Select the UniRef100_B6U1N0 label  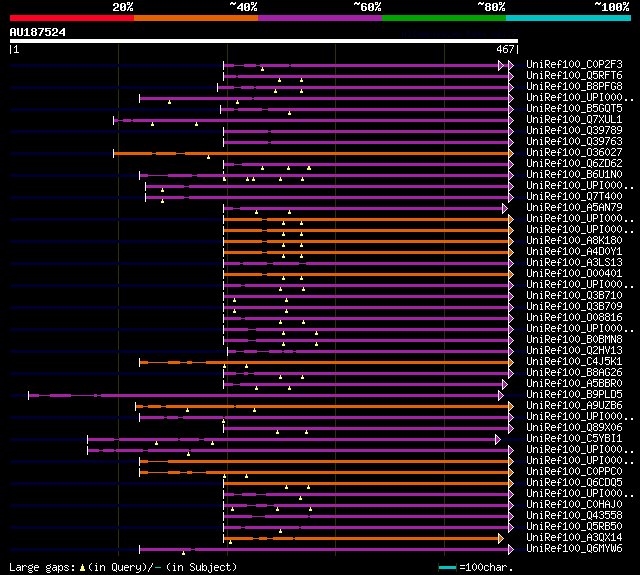pyautogui.click(x=574, y=175)
